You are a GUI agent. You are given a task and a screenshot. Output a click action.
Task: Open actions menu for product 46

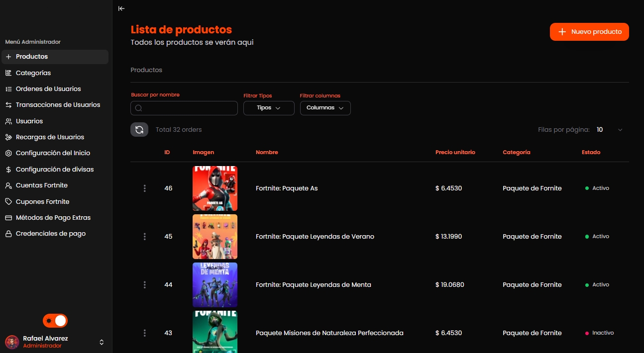point(145,188)
